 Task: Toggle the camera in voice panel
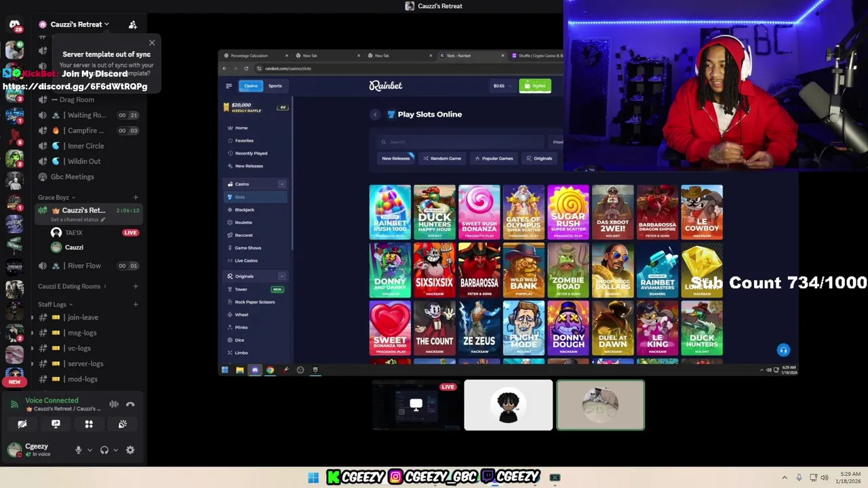(22, 424)
